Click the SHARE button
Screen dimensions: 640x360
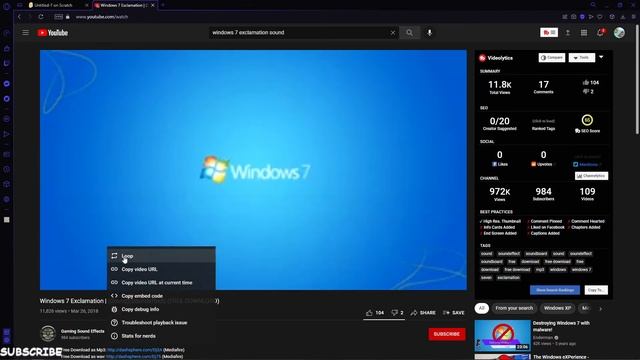tap(423, 313)
